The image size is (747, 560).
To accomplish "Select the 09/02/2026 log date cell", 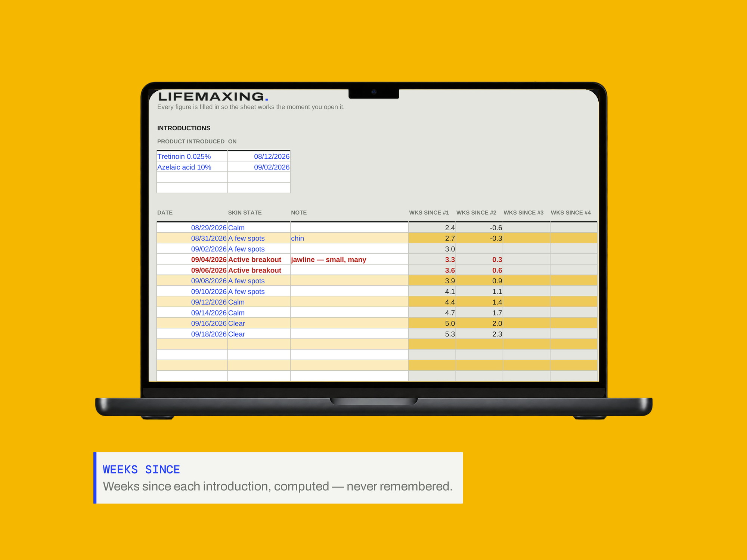I will click(x=192, y=249).
